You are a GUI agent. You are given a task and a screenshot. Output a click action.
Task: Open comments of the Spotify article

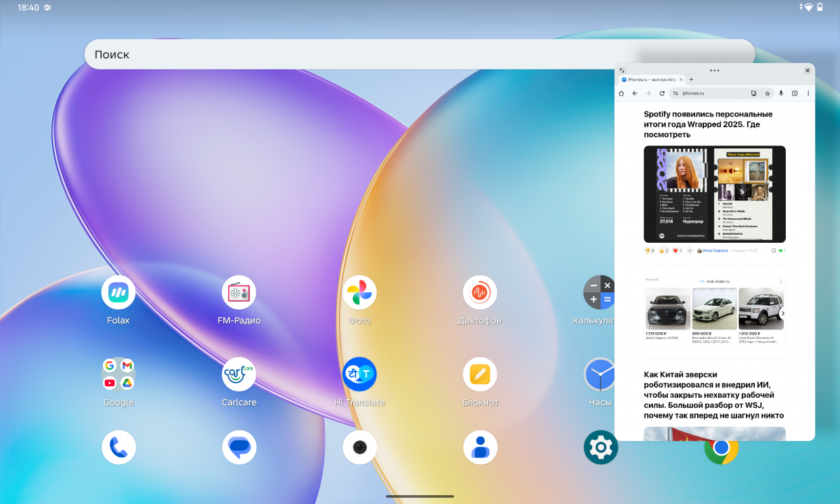pos(782,250)
